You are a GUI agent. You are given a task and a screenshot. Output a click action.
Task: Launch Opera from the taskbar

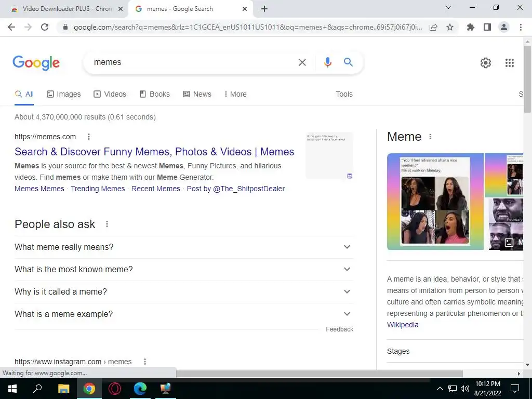point(115,389)
